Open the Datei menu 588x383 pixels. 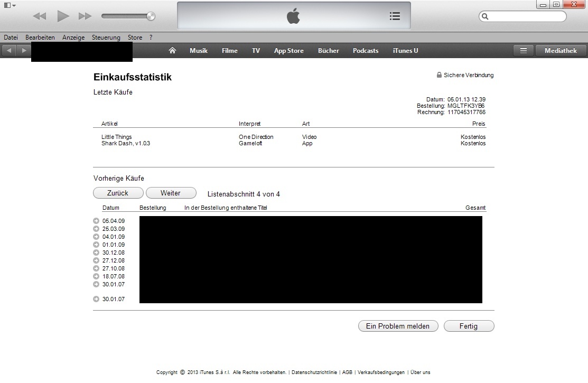11,38
